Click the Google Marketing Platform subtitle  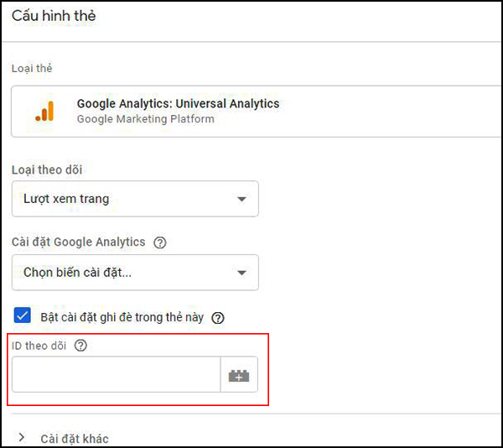146,119
